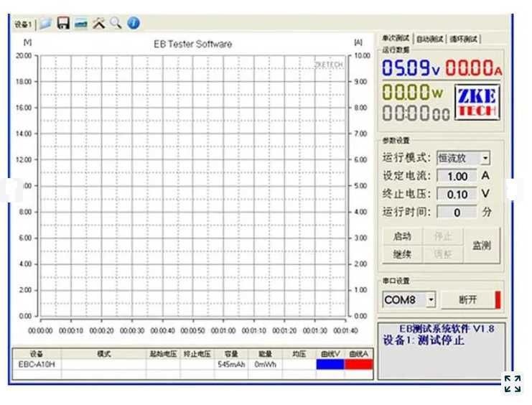Click the 曲线V column header
532x405 pixels.
tap(330, 354)
